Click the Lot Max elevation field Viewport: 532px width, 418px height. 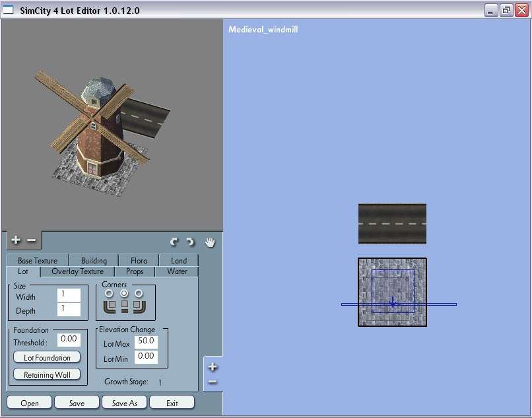(x=146, y=342)
